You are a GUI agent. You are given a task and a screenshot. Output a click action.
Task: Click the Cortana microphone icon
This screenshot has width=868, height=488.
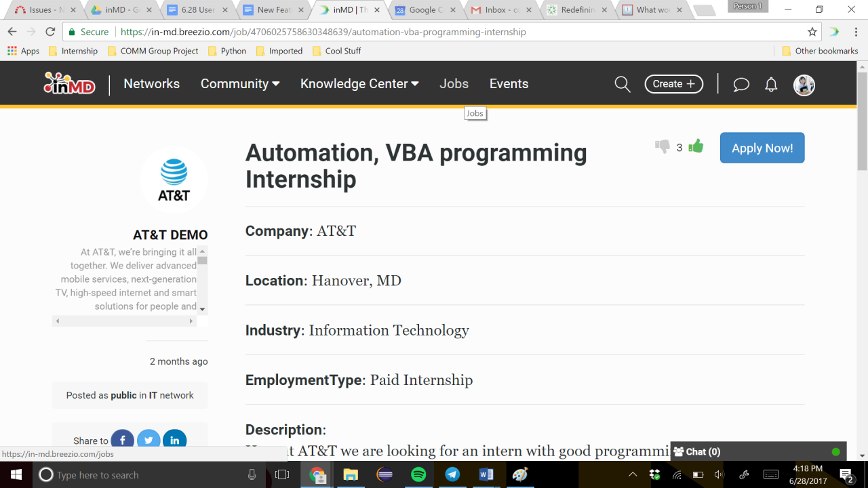(252, 474)
